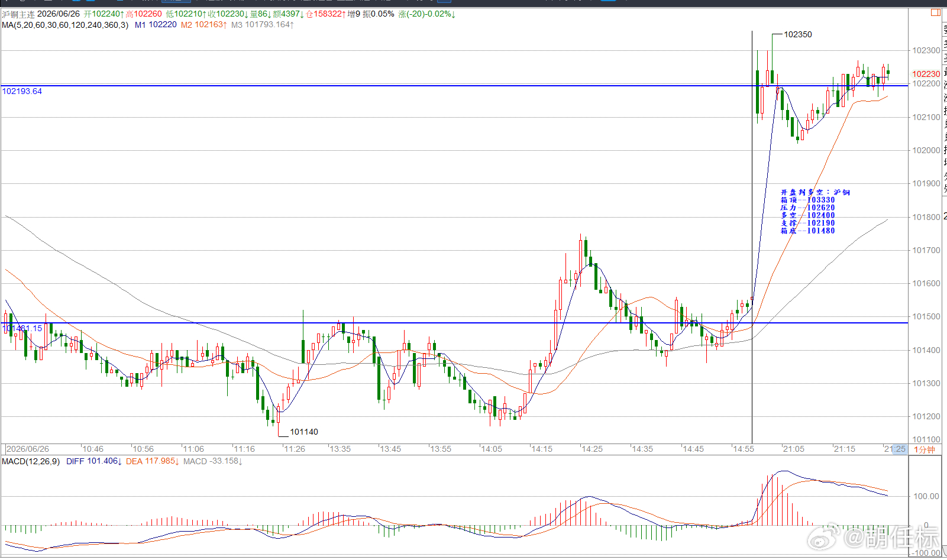Click the M2 102163 moving average value
This screenshot has height=560, width=947.
pos(204,25)
